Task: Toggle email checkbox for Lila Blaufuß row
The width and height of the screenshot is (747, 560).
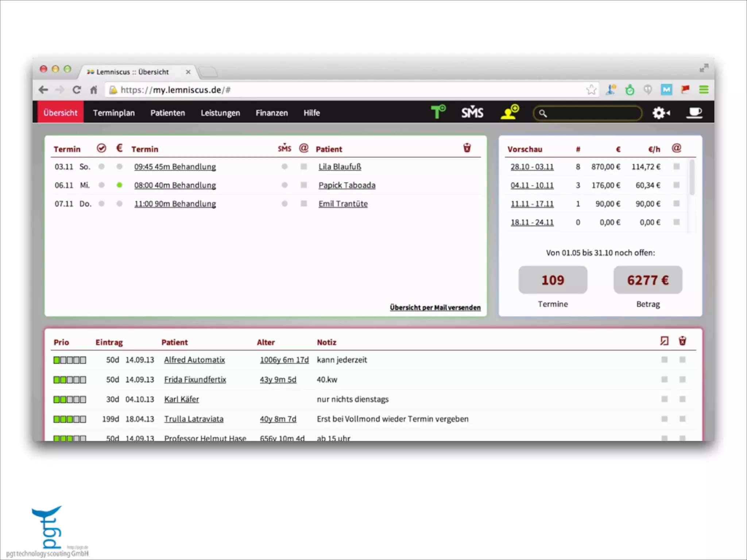Action: (x=303, y=167)
